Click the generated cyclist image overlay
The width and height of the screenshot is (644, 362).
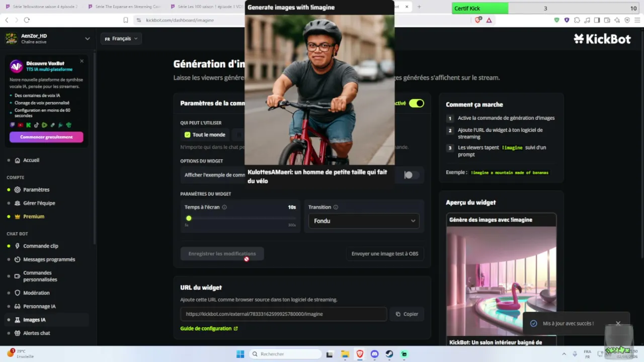click(319, 89)
